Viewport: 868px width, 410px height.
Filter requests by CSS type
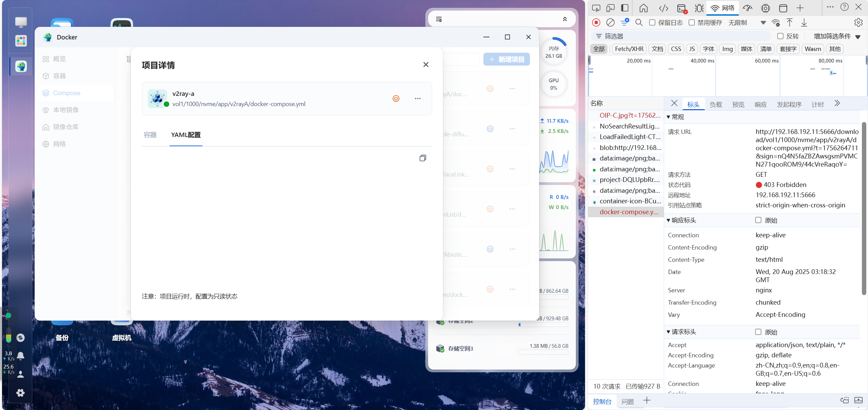click(676, 49)
